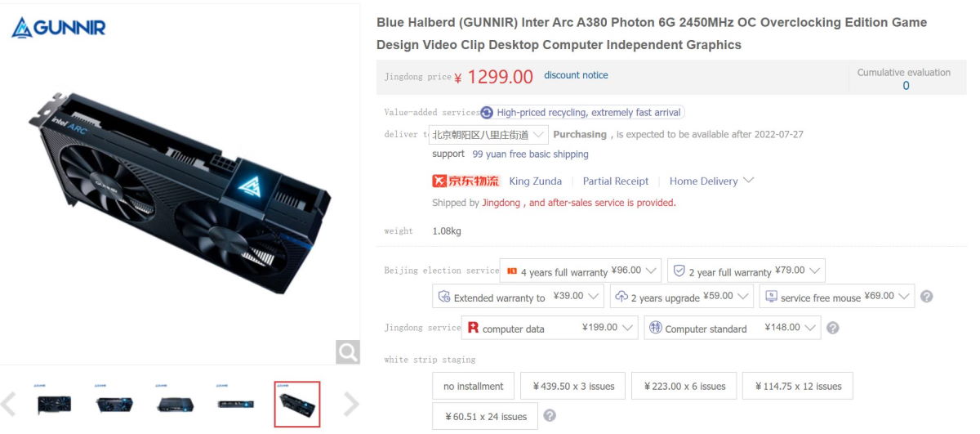The width and height of the screenshot is (980, 434).
Task: Expand the computer data service dropdown
Action: (550, 328)
